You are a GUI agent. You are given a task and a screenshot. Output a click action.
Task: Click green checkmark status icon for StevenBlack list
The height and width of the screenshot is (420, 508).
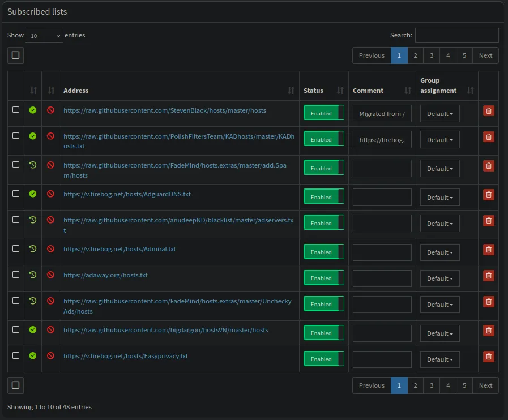click(x=33, y=110)
